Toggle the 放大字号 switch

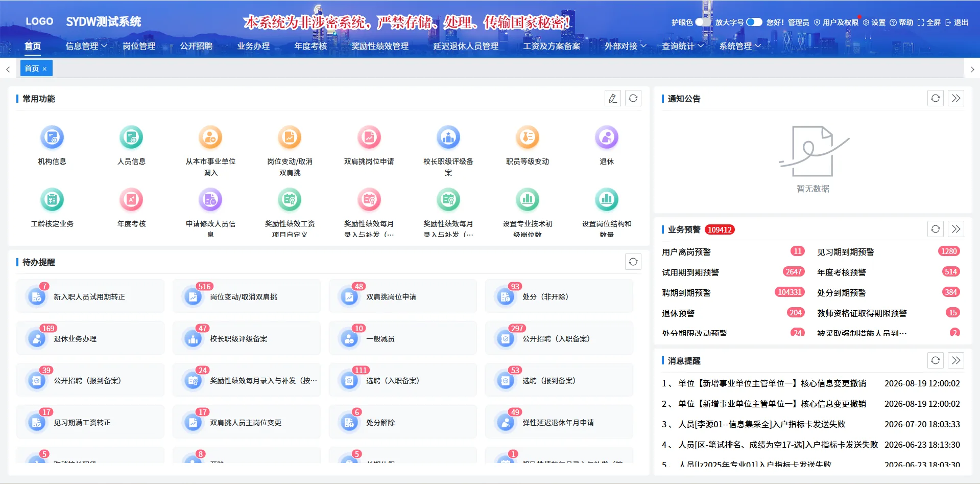tap(754, 22)
